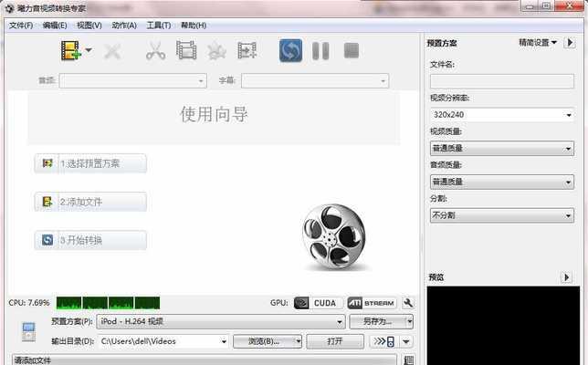Image resolution: width=588 pixels, height=365 pixels.
Task: Open the audio quality dropdown
Action: click(x=502, y=182)
